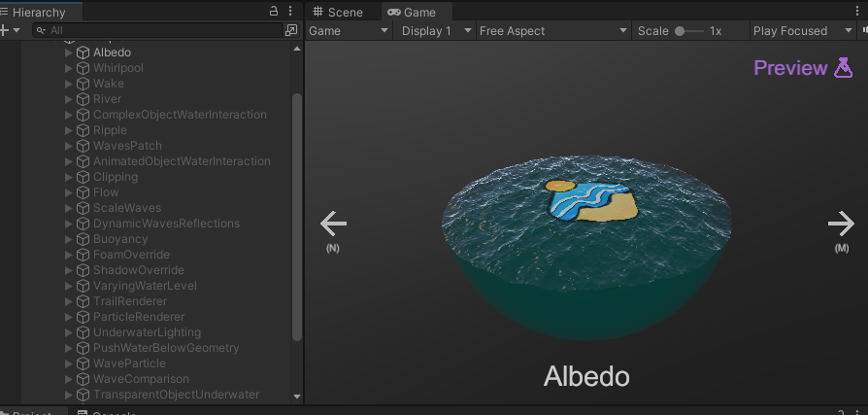The image size is (868, 415).
Task: Click the water hemisphere in Game view
Action: (x=586, y=247)
